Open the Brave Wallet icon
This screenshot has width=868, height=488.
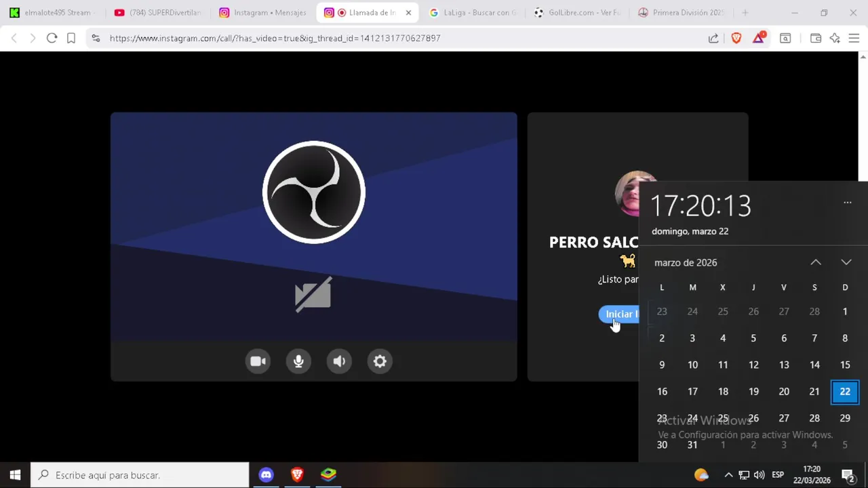816,39
